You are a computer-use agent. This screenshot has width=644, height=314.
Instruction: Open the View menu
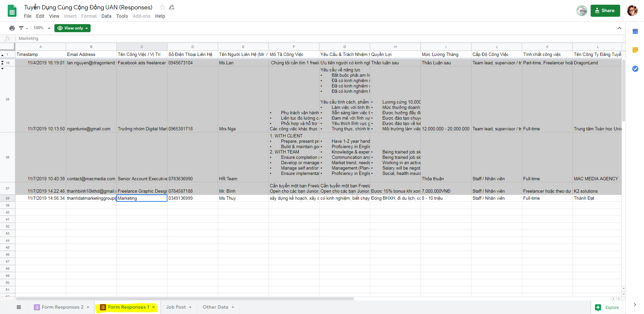[54, 16]
